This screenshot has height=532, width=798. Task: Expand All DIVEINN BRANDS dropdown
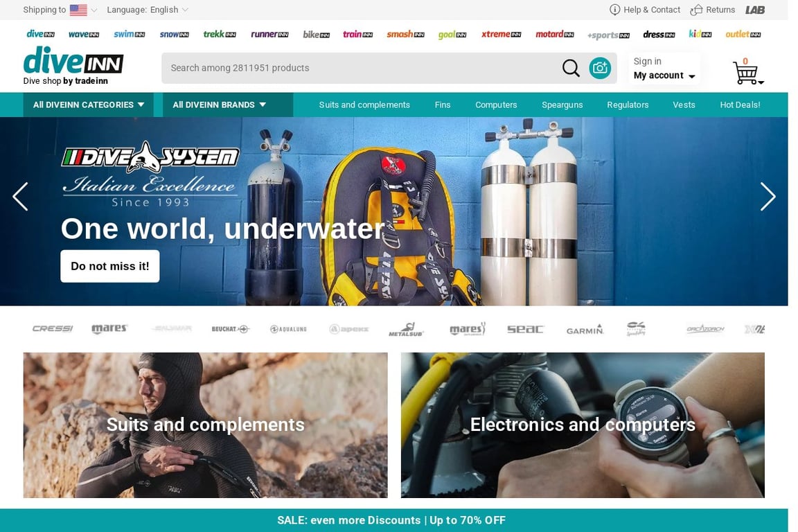(x=227, y=105)
